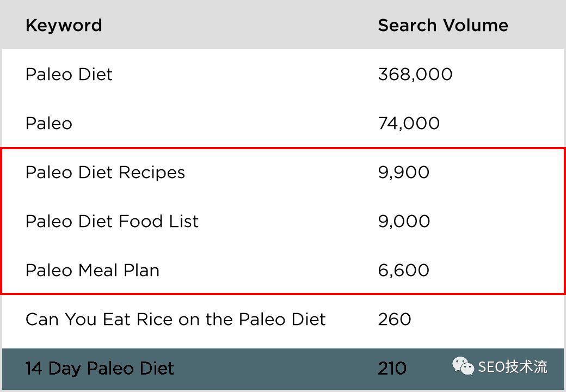Click the 210 search volume value
The height and width of the screenshot is (392, 566).
click(392, 369)
